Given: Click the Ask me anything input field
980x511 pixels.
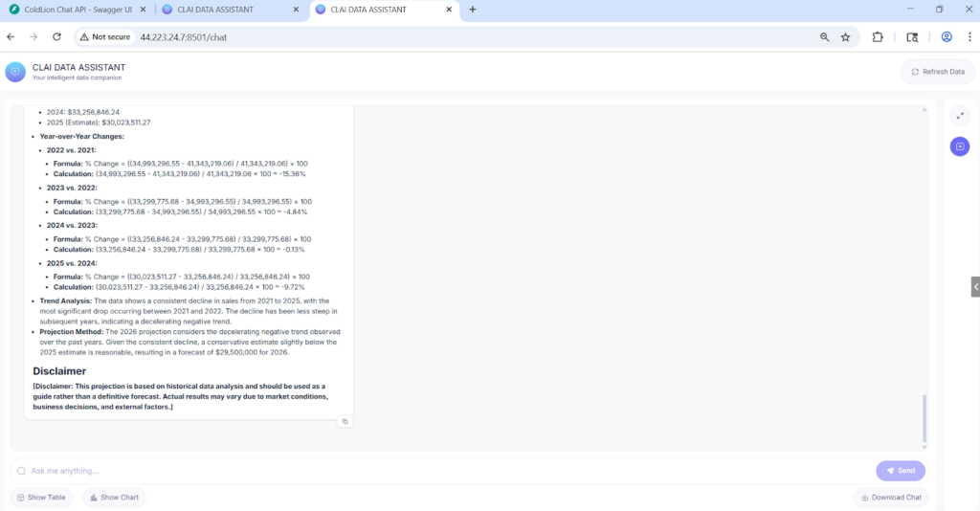Looking at the screenshot, I should (440, 471).
